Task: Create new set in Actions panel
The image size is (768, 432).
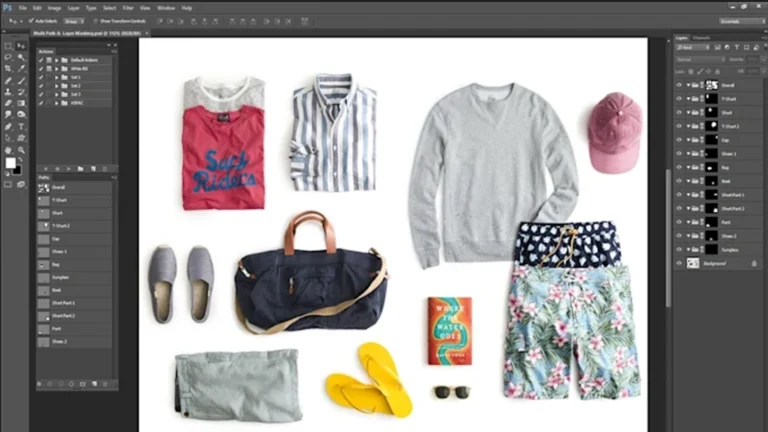Action: pos(80,169)
